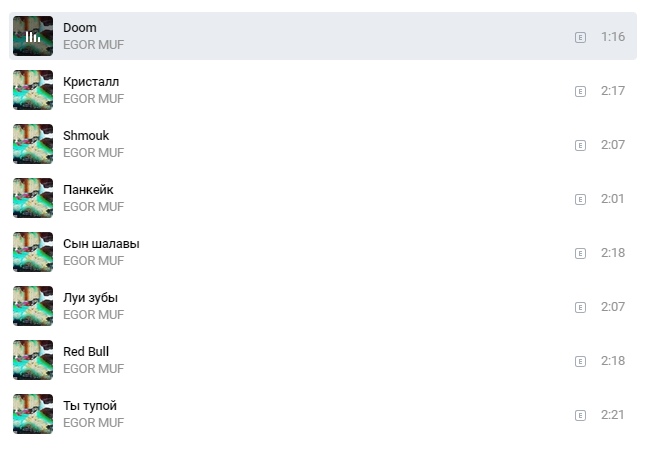Viewport: 649px width, 452px height.
Task: Click explicit badge on Кристалл track
Action: pyautogui.click(x=580, y=91)
